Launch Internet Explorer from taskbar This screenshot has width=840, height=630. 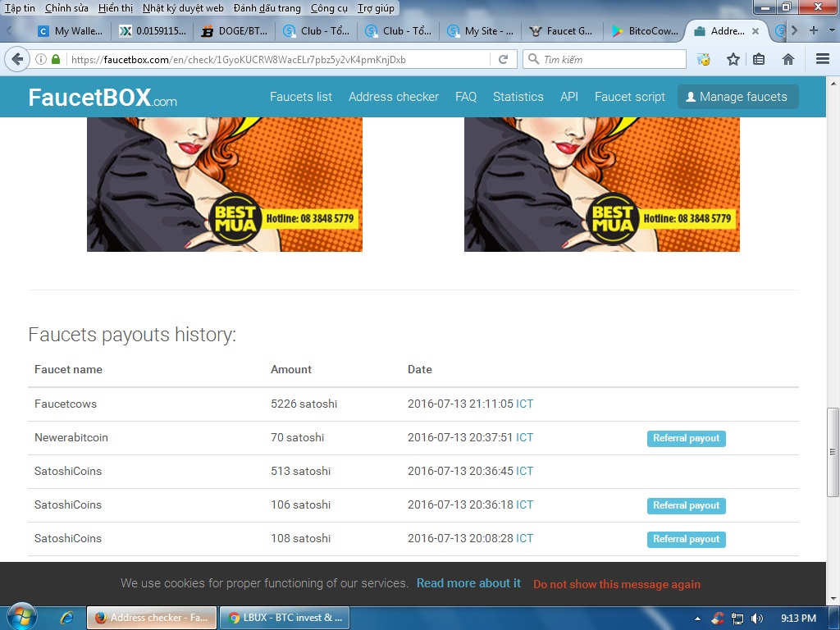click(66, 618)
